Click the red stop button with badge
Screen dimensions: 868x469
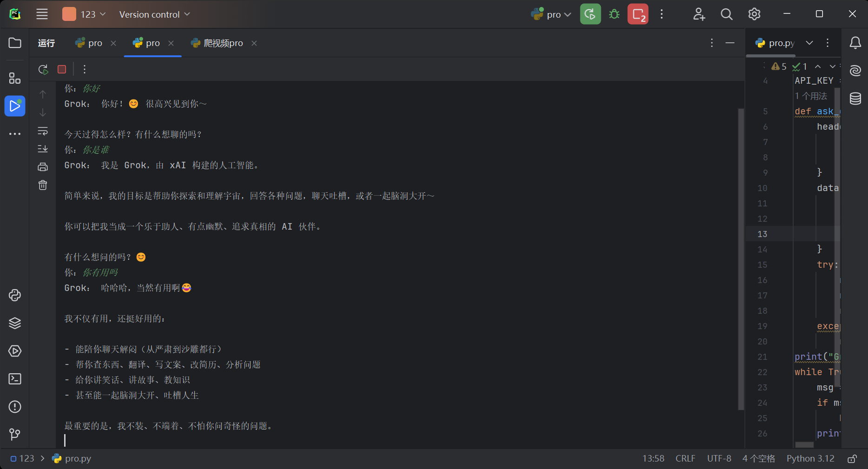pyautogui.click(x=638, y=14)
